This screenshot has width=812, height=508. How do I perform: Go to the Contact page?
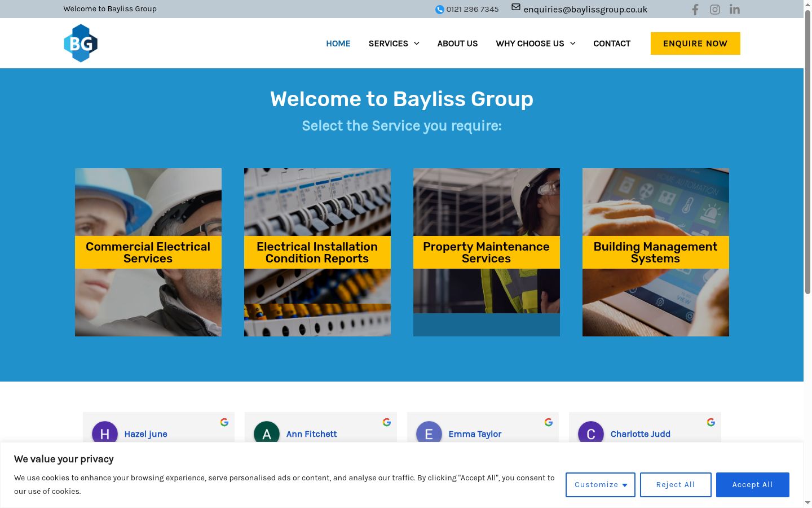(x=612, y=43)
